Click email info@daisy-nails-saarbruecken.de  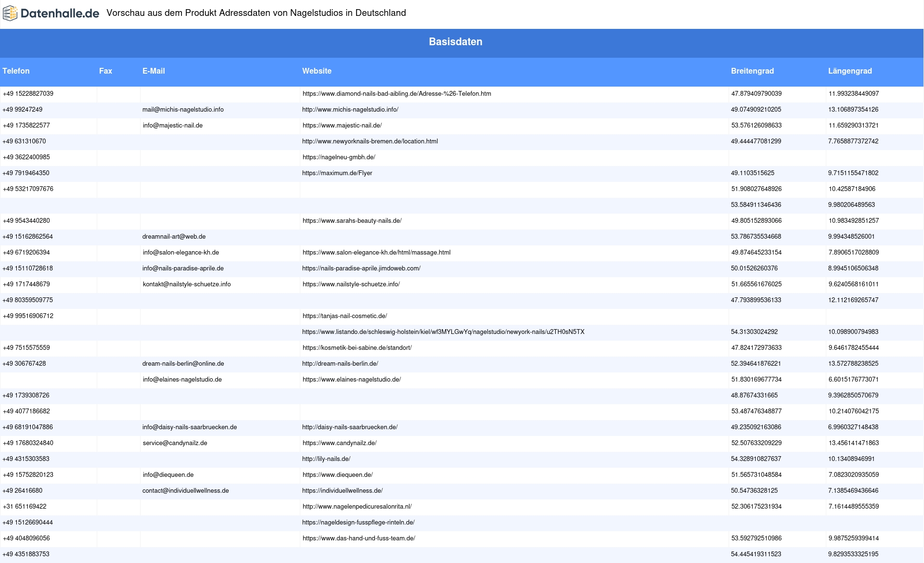pyautogui.click(x=190, y=427)
